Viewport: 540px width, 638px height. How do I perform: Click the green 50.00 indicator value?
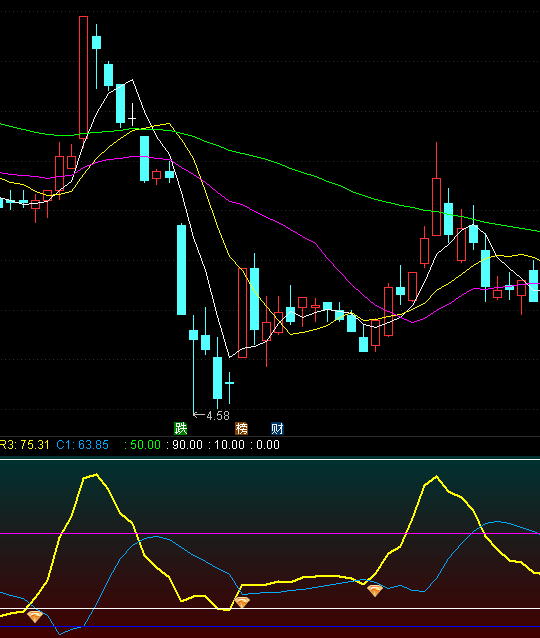pos(145,445)
